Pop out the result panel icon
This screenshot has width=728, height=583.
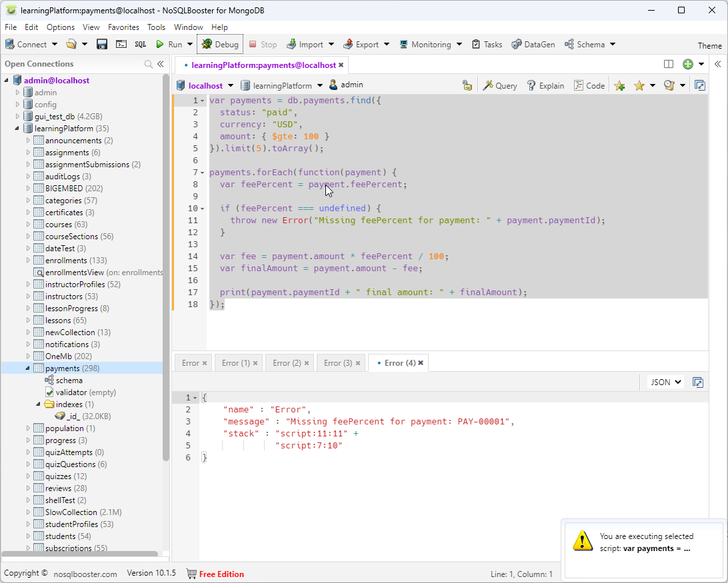click(x=698, y=382)
